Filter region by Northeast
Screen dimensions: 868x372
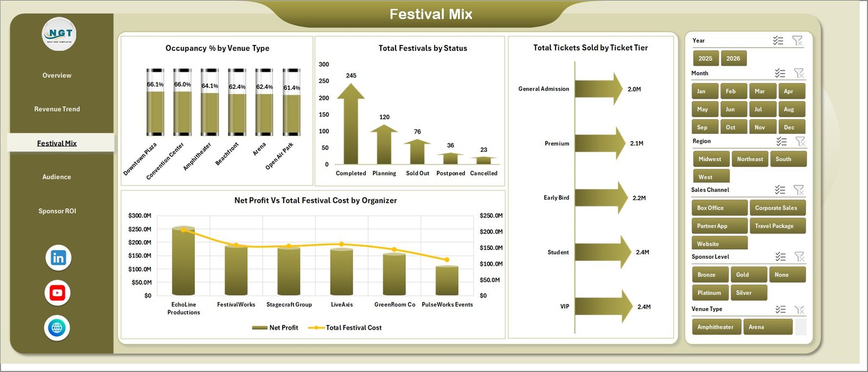coord(750,159)
